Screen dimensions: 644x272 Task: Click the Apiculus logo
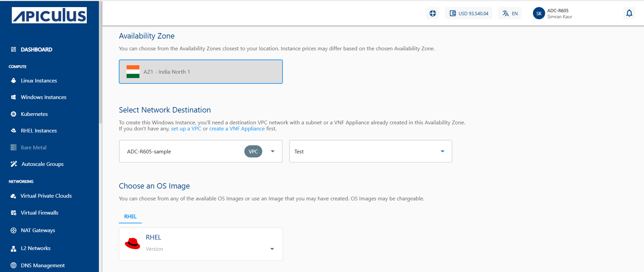point(49,15)
